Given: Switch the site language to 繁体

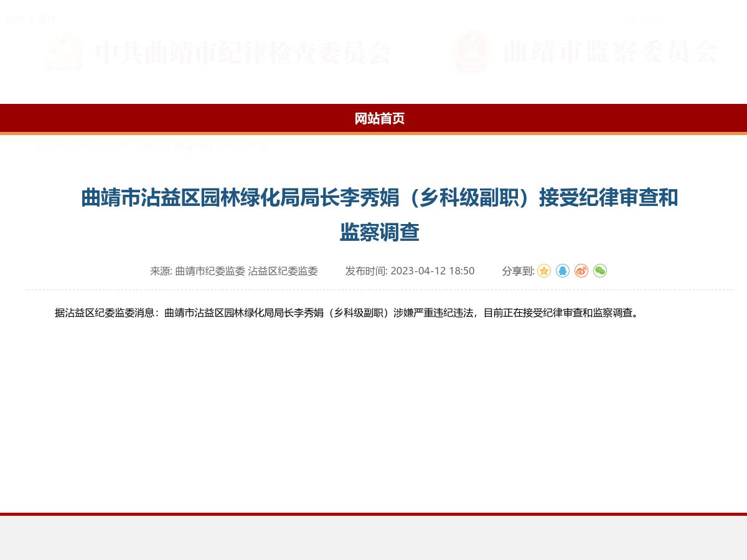Looking at the screenshot, I should (49, 19).
